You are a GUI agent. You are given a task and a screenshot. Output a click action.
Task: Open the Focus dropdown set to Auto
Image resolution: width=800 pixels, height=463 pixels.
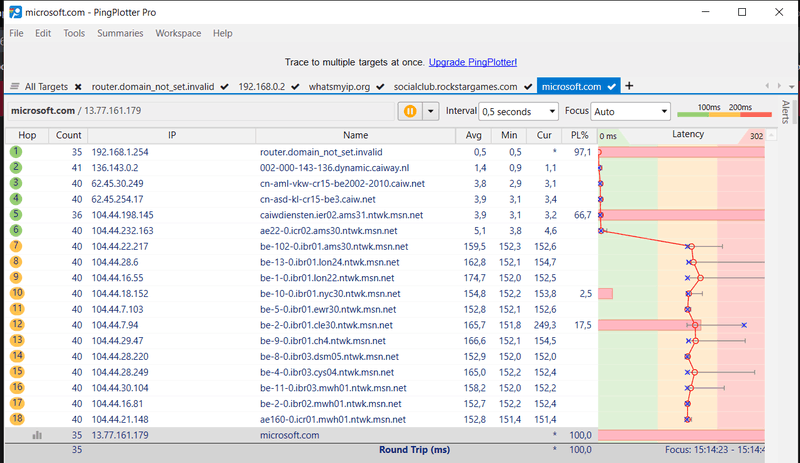tap(630, 111)
